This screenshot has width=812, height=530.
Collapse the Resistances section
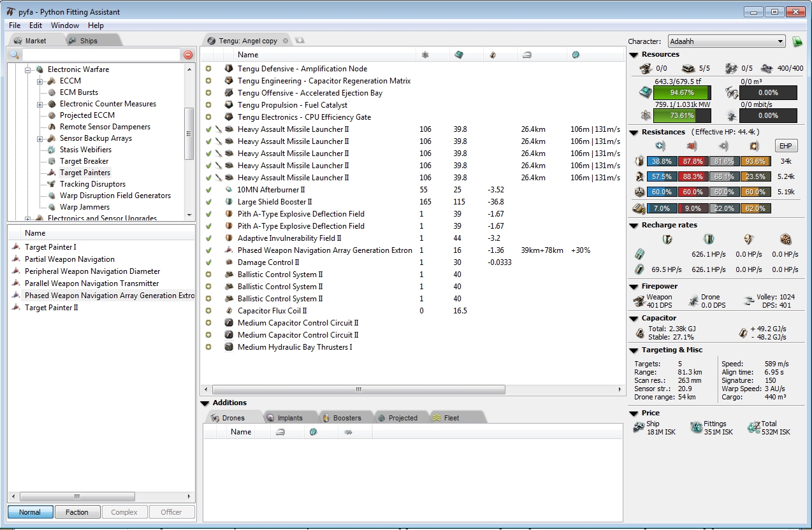click(x=634, y=132)
